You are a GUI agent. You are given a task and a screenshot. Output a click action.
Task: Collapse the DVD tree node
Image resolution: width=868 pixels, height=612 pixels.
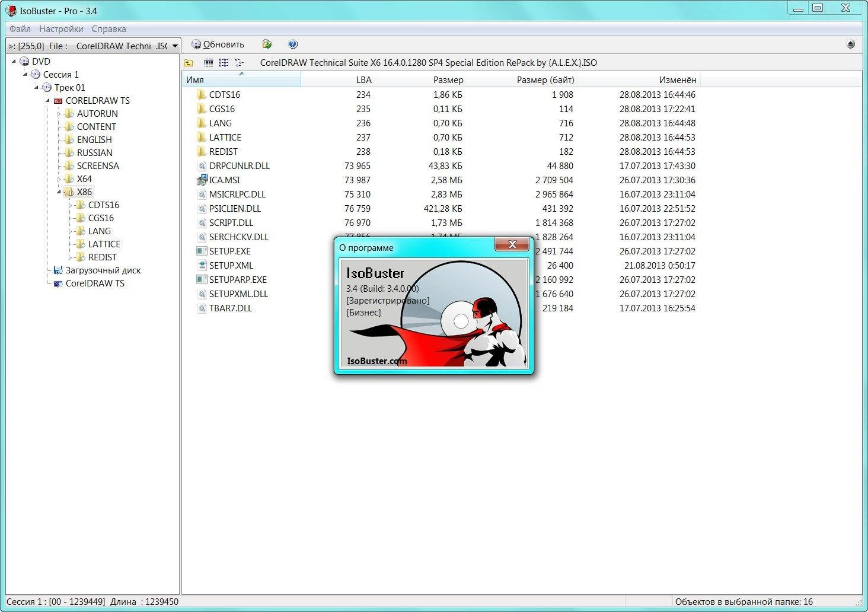[x=14, y=61]
